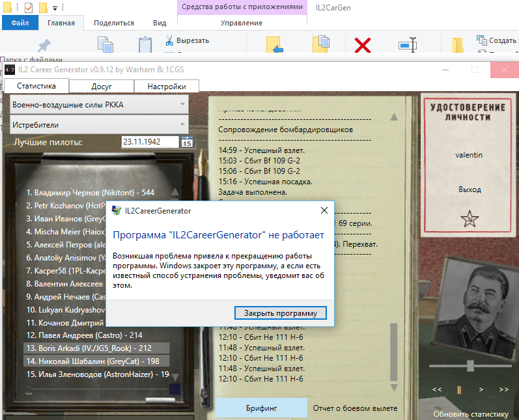
Task: Select pilot 2. Petr Kozhanov row
Action: click(66, 206)
